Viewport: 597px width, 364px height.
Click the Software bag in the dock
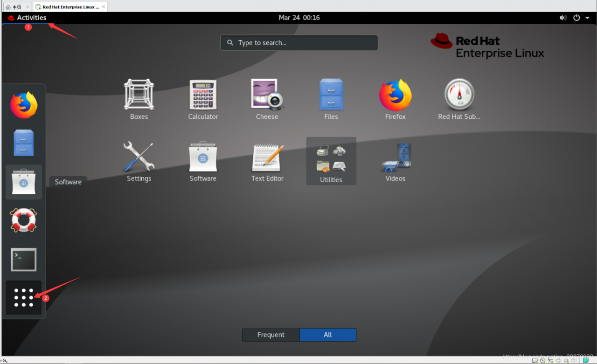coord(24,182)
